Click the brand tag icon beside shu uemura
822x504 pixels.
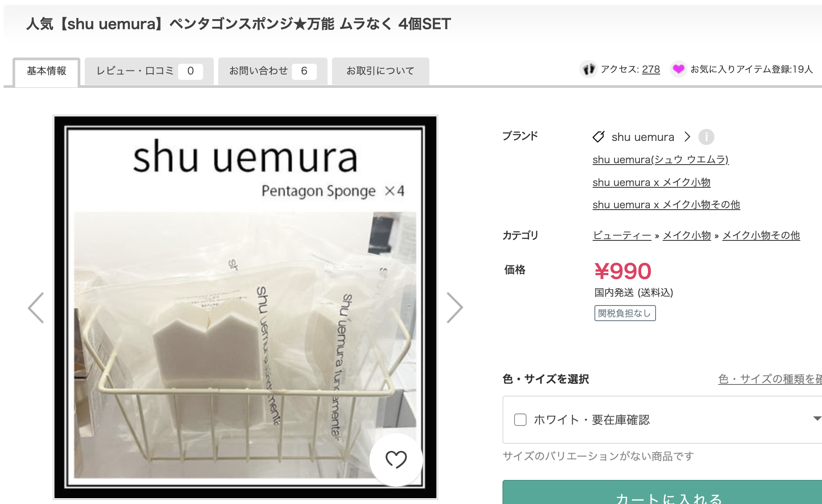click(598, 137)
